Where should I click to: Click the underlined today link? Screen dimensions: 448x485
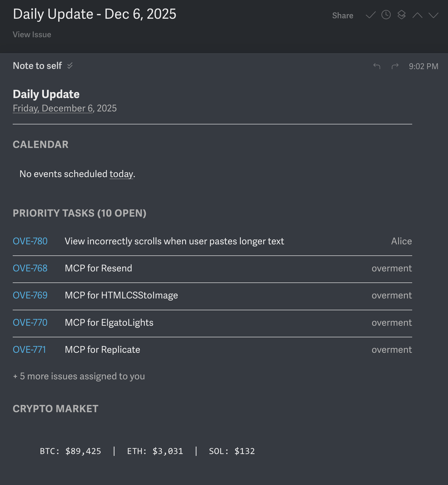pyautogui.click(x=121, y=174)
